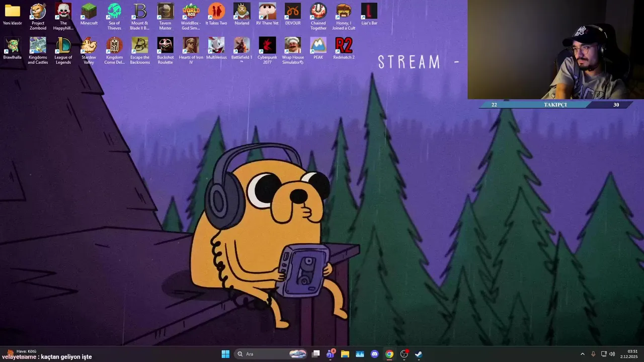Open Tavern Master shortcut
This screenshot has width=644, height=362.
[x=166, y=17]
